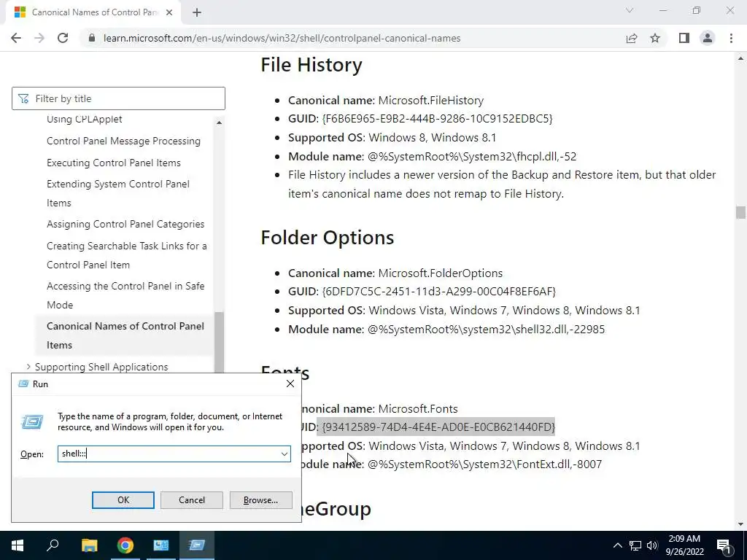This screenshot has height=560, width=747.
Task: Close the Canonical Names tab
Action: [169, 13]
